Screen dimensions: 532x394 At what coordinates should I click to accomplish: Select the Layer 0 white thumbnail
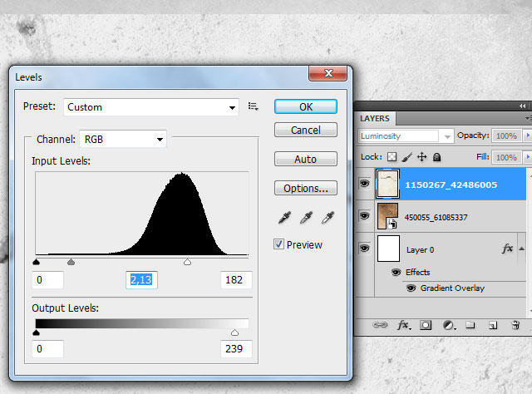point(388,249)
